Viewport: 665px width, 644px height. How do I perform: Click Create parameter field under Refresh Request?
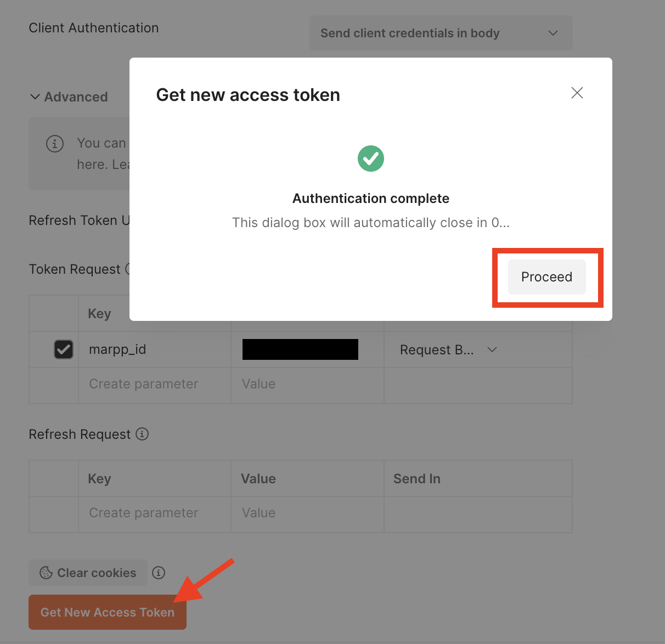tap(143, 512)
